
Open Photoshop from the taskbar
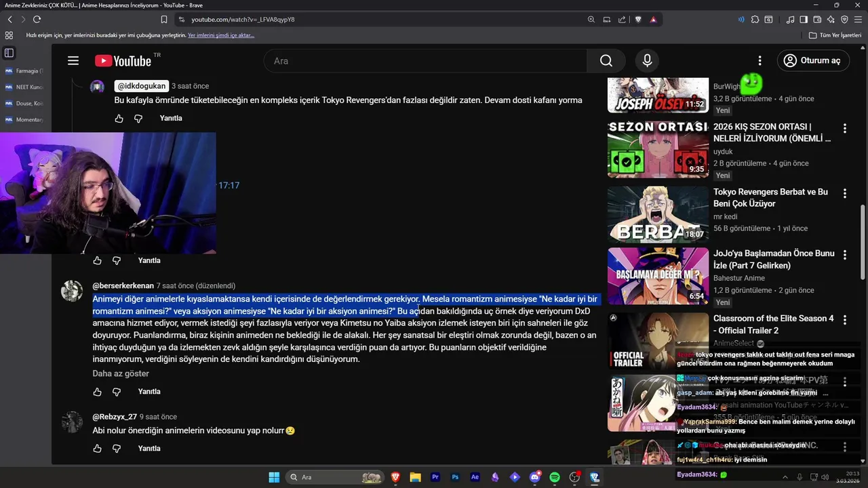pos(455,477)
